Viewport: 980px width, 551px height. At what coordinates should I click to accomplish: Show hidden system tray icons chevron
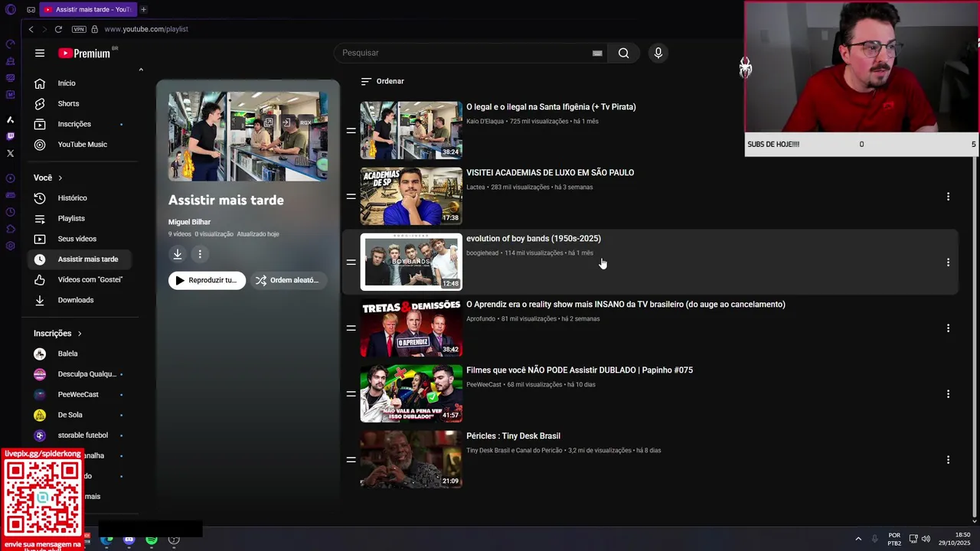[858, 539]
